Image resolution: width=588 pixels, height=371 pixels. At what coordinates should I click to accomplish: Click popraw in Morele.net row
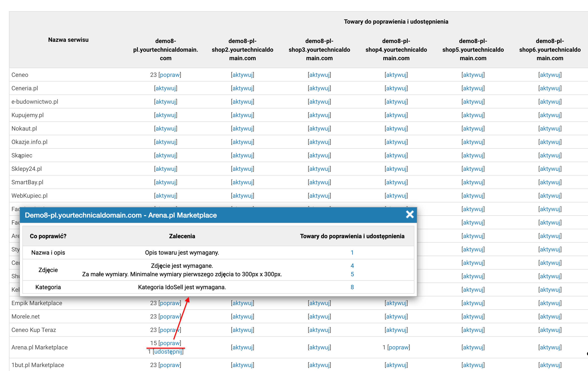click(x=170, y=317)
